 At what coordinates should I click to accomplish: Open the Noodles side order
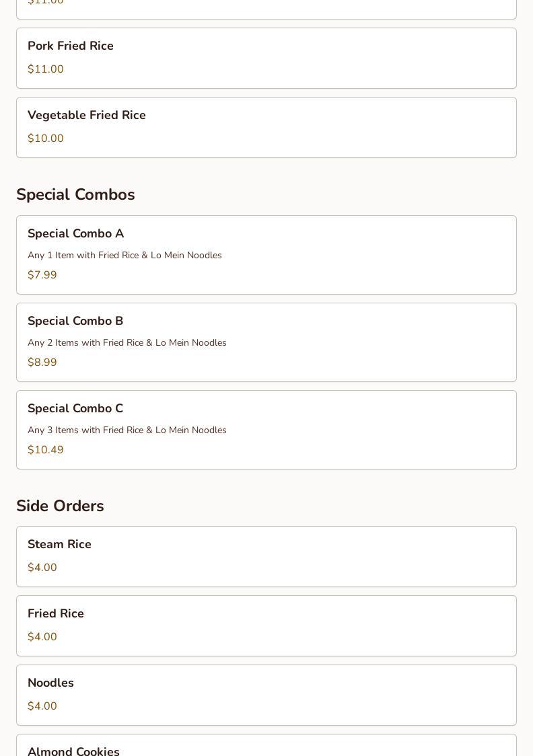(50, 683)
